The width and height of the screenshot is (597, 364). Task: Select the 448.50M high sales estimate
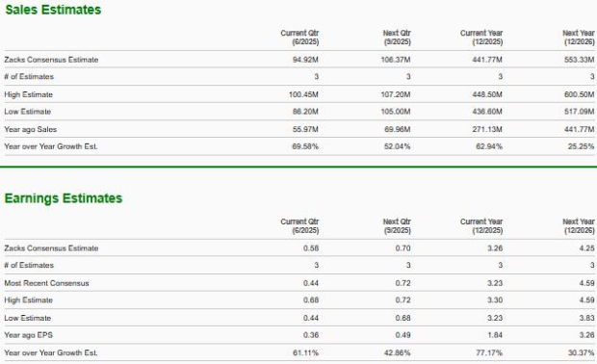(x=487, y=94)
